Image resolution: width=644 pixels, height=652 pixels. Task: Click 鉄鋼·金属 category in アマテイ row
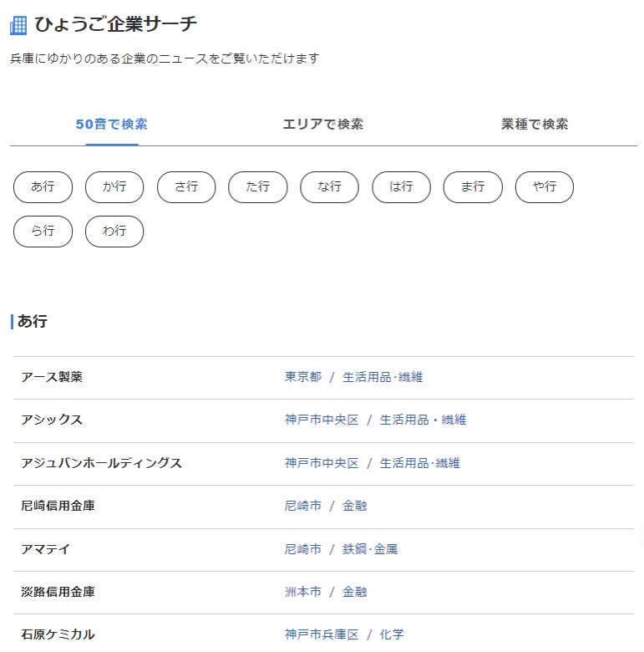370,549
